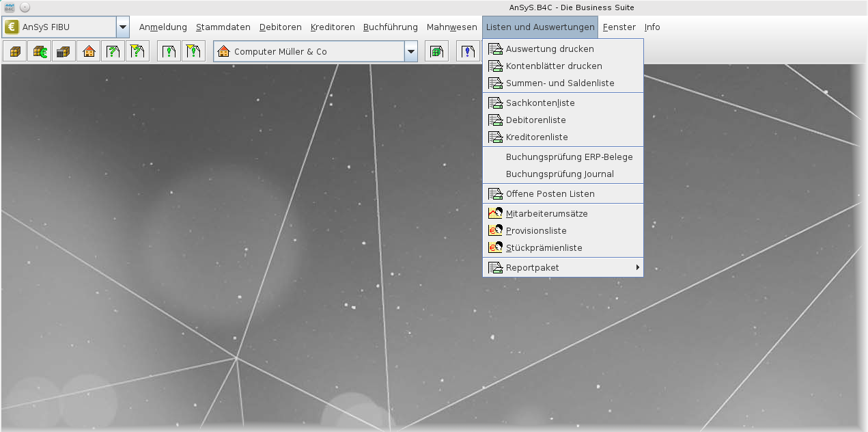
Task: Click the cubes with euro sign icon
Action: pyautogui.click(x=40, y=51)
